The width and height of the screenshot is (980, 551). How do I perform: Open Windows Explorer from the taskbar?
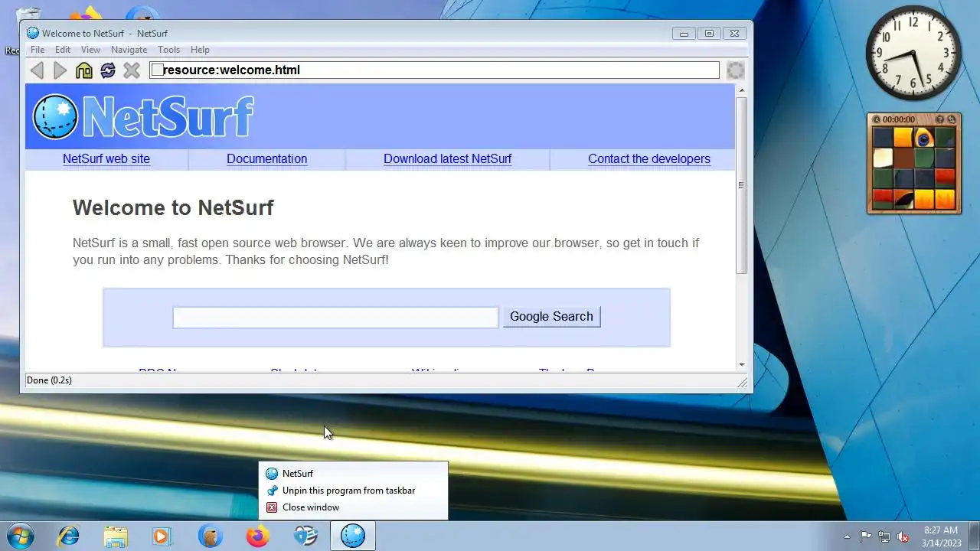click(x=116, y=536)
